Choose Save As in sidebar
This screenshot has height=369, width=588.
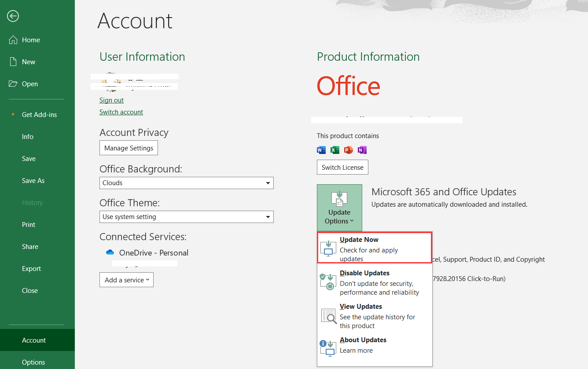click(x=37, y=180)
